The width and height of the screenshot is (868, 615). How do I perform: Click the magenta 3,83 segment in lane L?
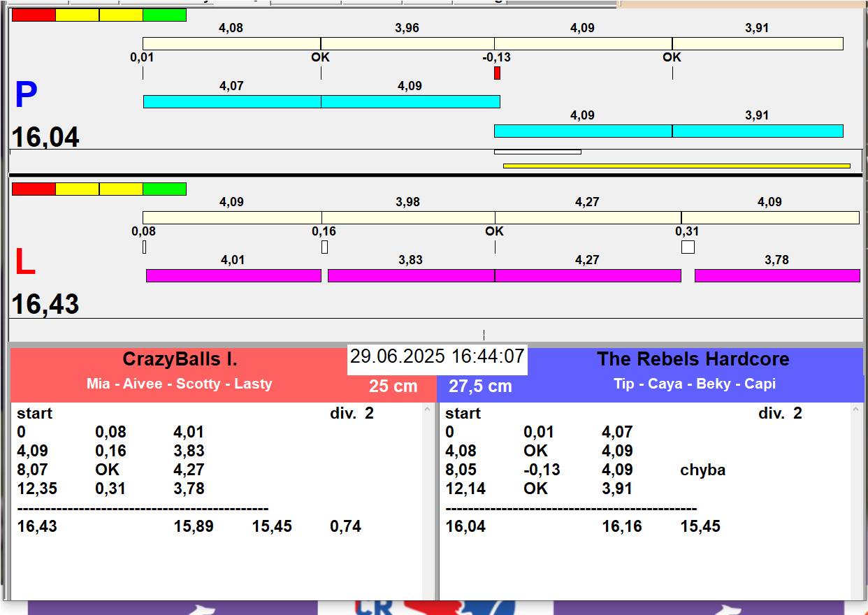411,275
